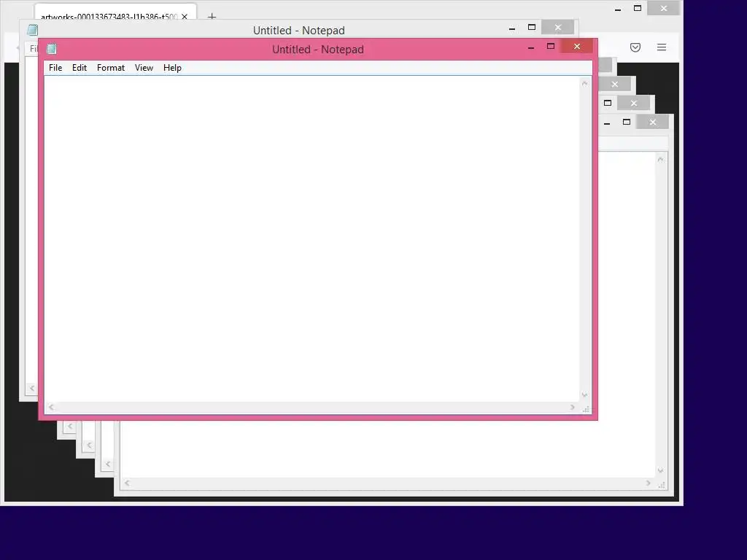This screenshot has width=747, height=560.
Task: Click inside the front Notepad text area
Action: (312, 238)
